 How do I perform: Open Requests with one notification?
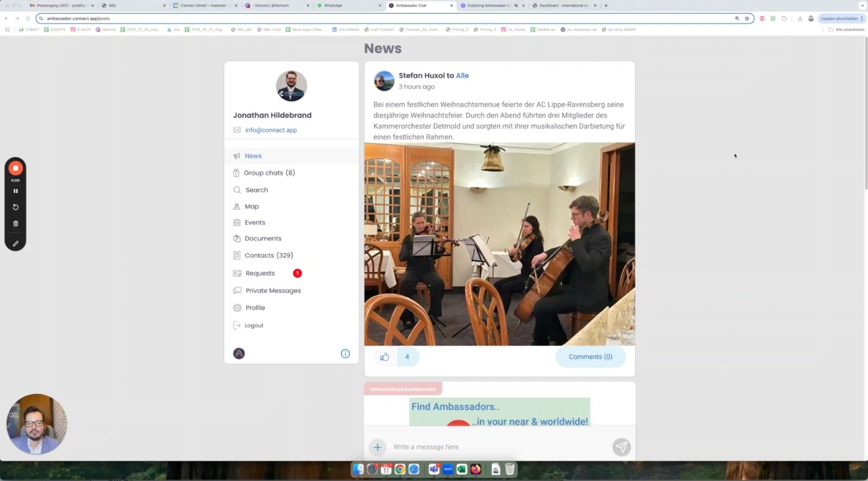(260, 273)
